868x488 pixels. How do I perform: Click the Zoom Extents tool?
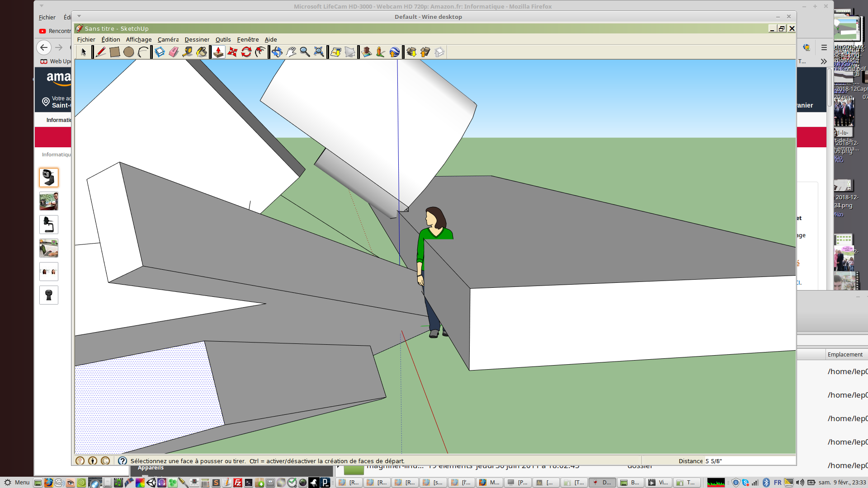tap(319, 52)
